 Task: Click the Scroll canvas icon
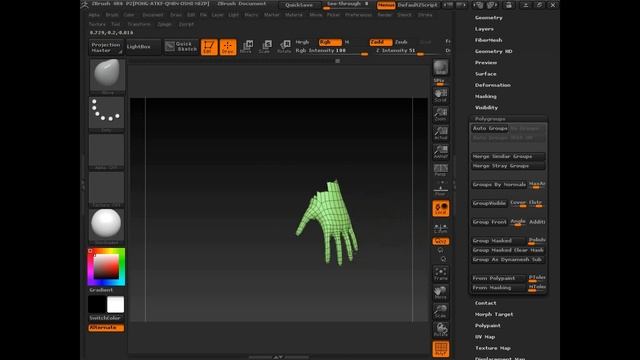pos(440,95)
